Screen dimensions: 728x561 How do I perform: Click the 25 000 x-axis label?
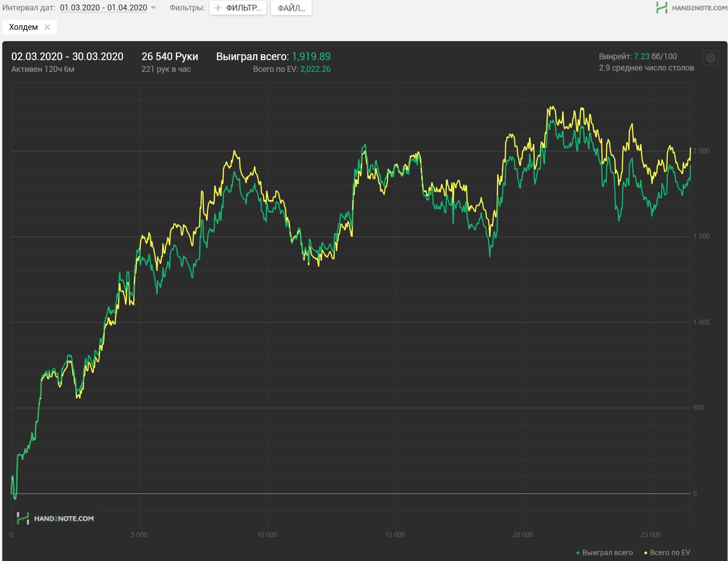[651, 535]
